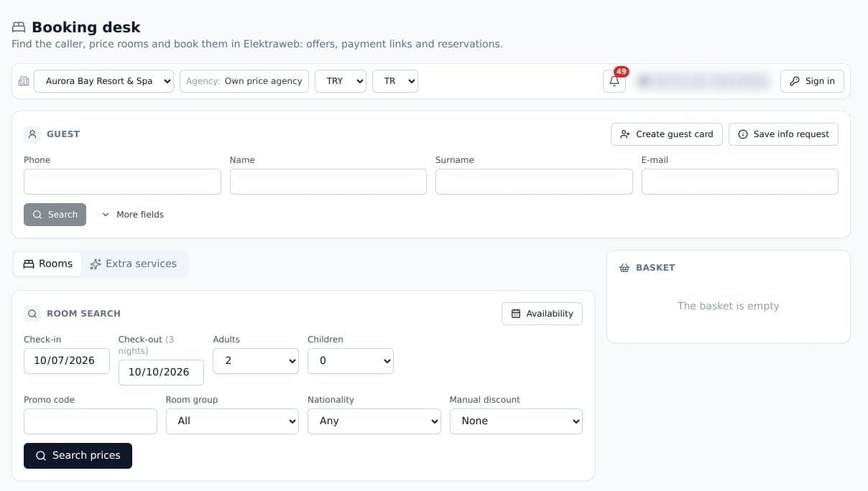Click the guest Search button
Image resolution: width=868 pixels, height=491 pixels.
(55, 215)
